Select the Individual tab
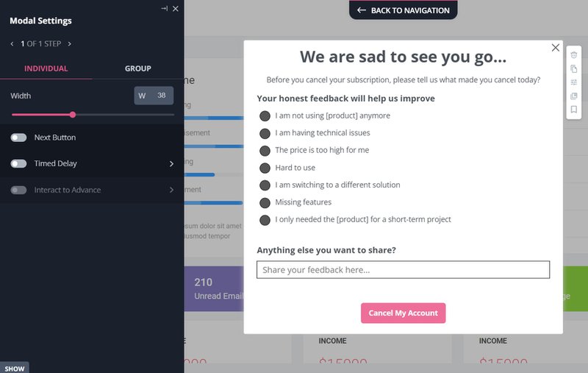The width and height of the screenshot is (588, 373). click(x=46, y=68)
